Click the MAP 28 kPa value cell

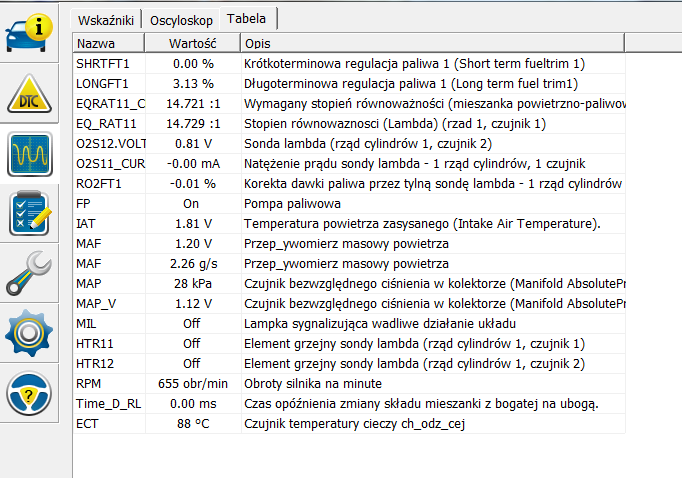tap(193, 283)
